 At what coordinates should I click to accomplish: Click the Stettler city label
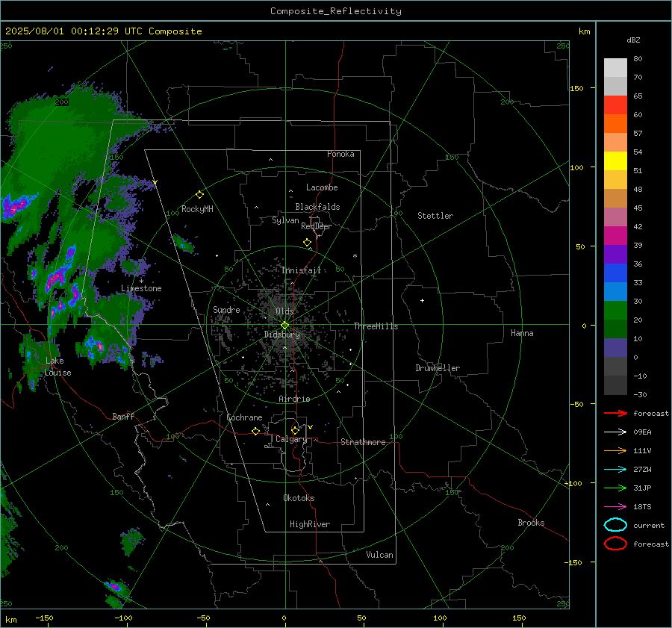435,216
